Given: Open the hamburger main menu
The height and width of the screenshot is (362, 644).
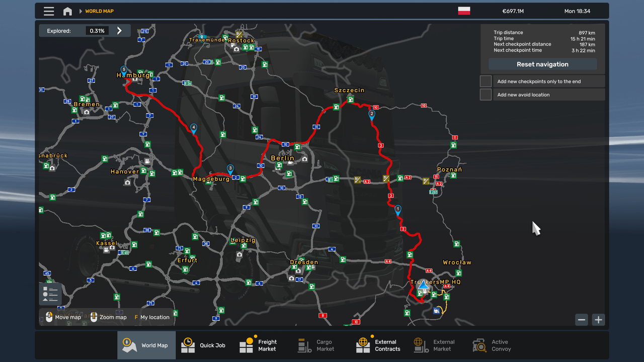Looking at the screenshot, I should 49,11.
